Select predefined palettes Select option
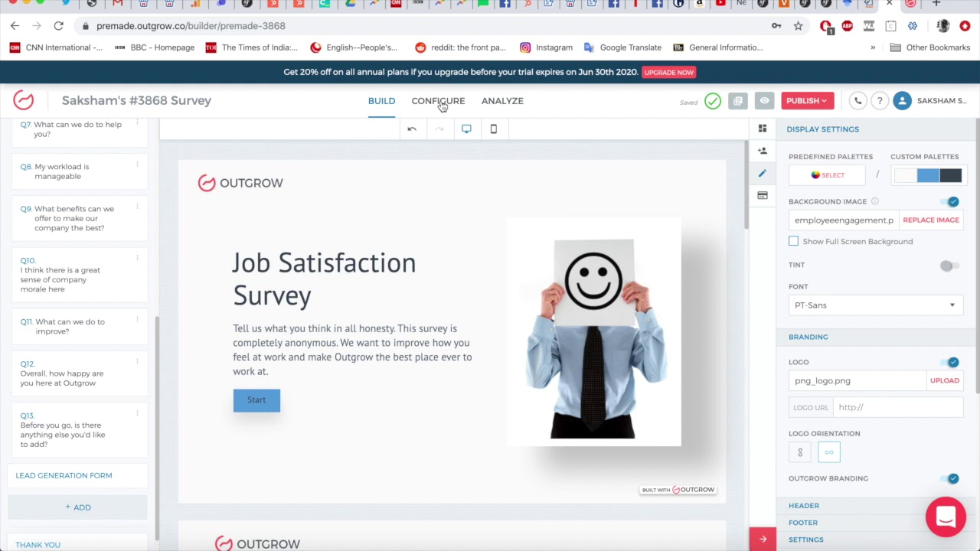This screenshot has height=551, width=980. click(828, 175)
